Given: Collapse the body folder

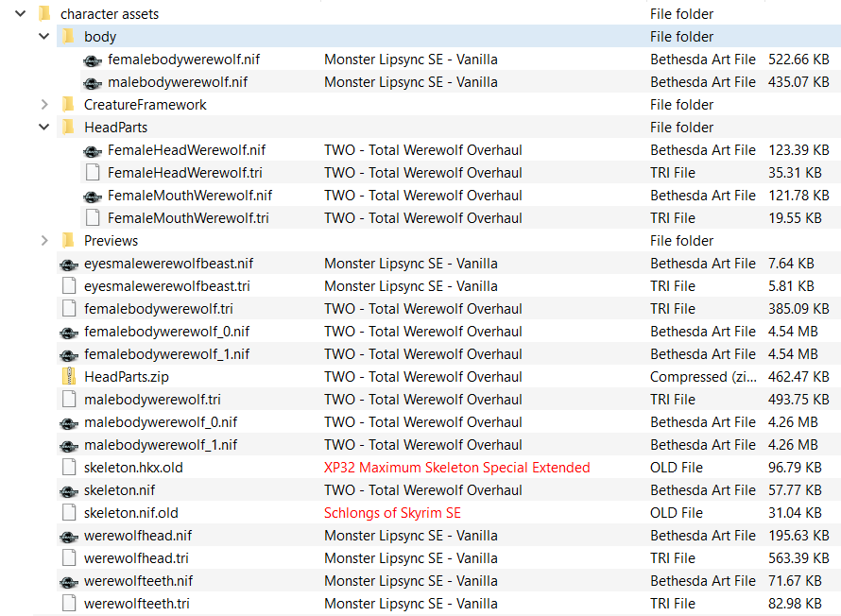Looking at the screenshot, I should pos(44,37).
